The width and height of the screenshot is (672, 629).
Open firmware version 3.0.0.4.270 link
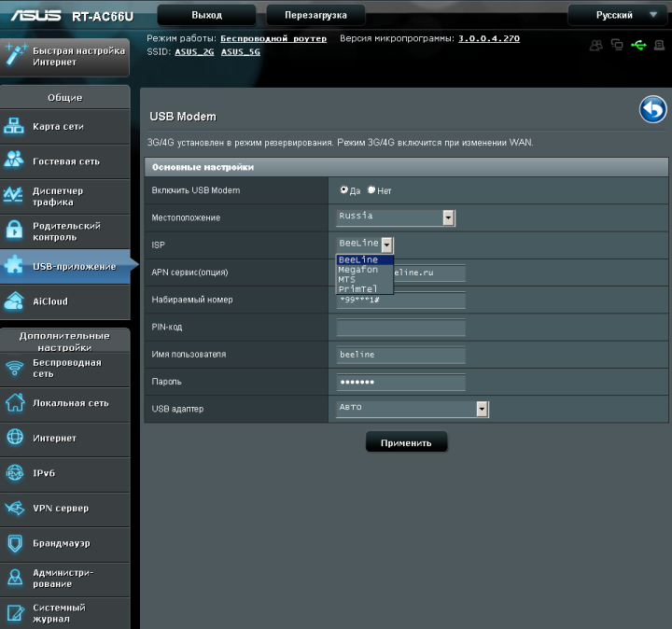[489, 38]
